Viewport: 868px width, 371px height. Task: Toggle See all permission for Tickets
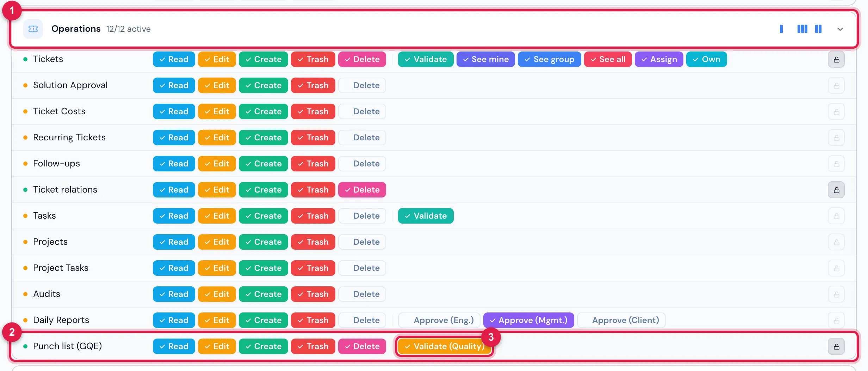[x=608, y=59]
